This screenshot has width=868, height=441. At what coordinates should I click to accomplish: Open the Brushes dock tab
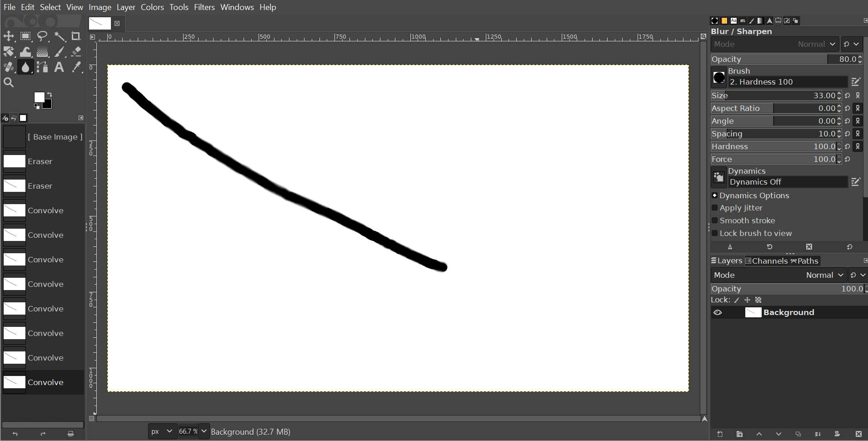[715, 20]
